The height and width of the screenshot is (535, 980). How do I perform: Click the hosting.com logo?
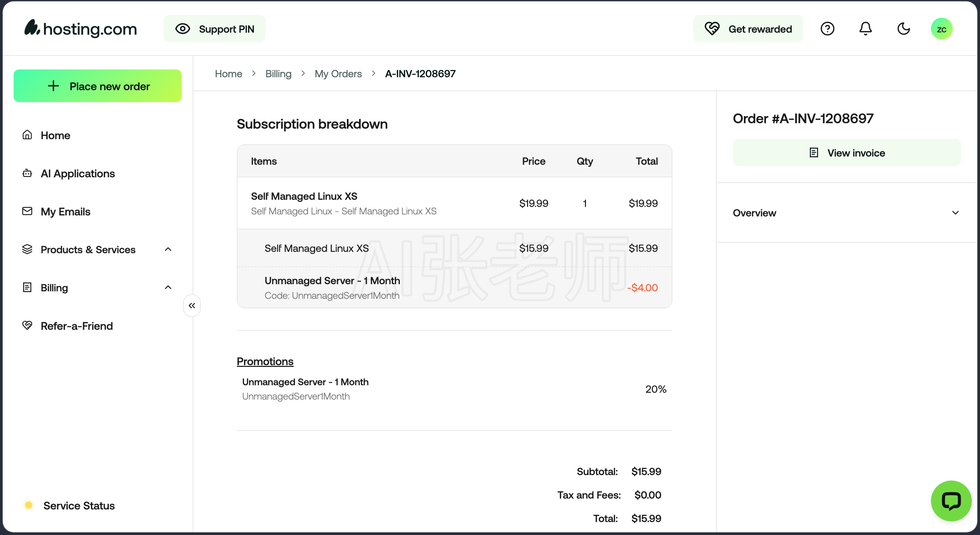pos(80,29)
